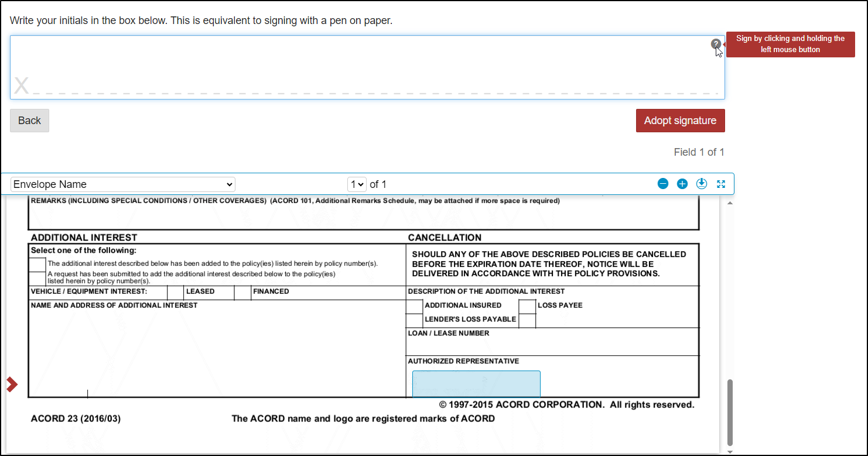The height and width of the screenshot is (456, 868).
Task: Click the 'of 1' page count text
Action: (378, 184)
